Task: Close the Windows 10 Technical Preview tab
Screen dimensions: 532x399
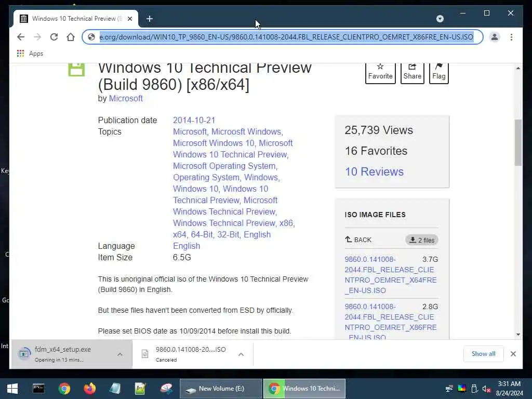Action: pyautogui.click(x=130, y=19)
